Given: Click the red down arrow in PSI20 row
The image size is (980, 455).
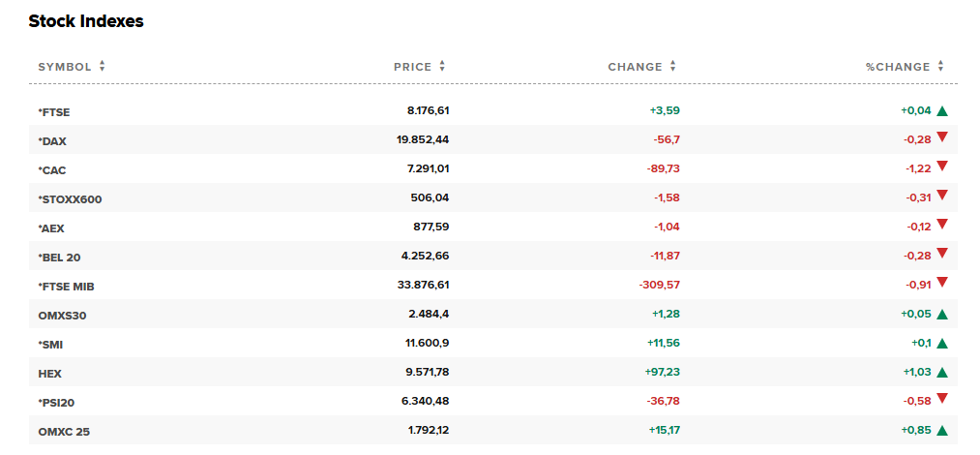Looking at the screenshot, I should point(942,398).
